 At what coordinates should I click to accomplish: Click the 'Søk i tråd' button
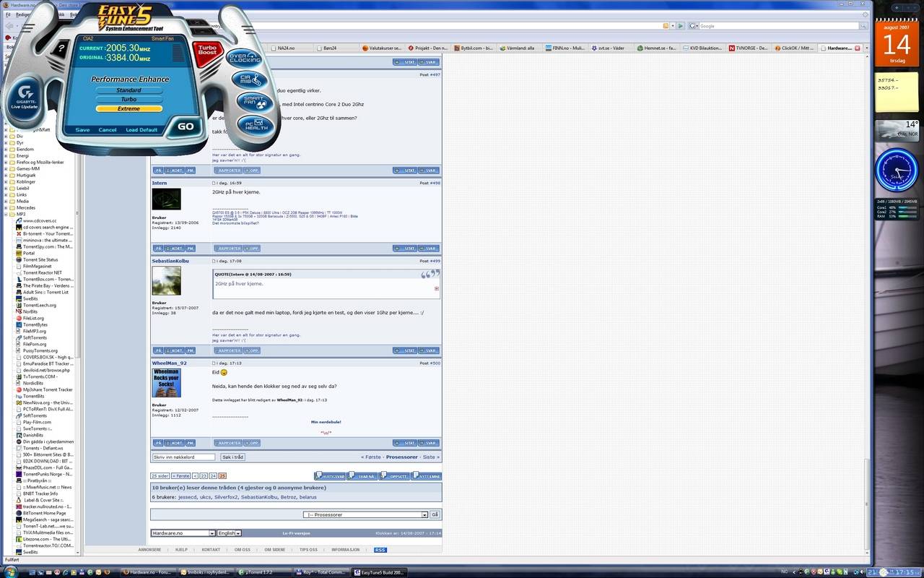[x=233, y=457]
